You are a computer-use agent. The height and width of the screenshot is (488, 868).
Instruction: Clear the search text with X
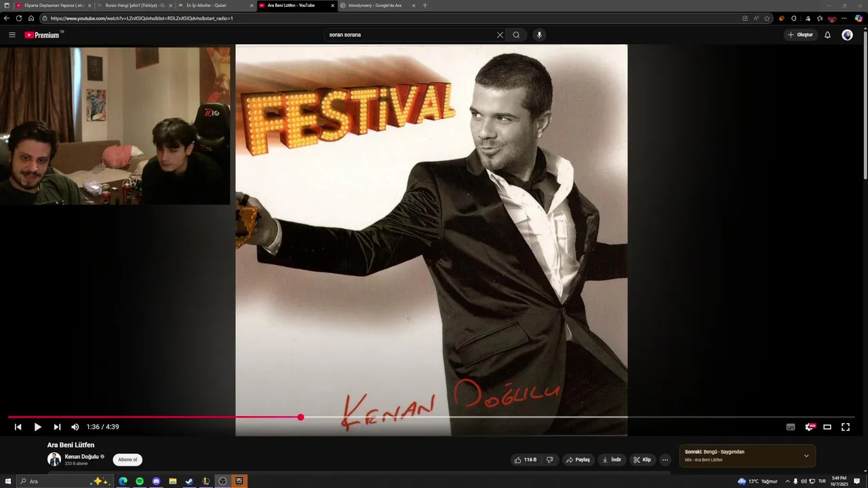[500, 35]
